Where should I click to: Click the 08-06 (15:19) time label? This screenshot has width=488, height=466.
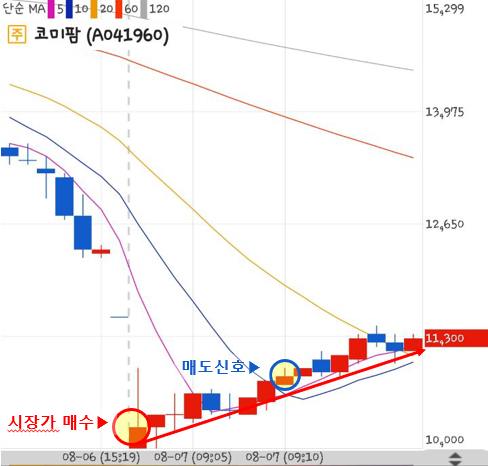pos(101,457)
